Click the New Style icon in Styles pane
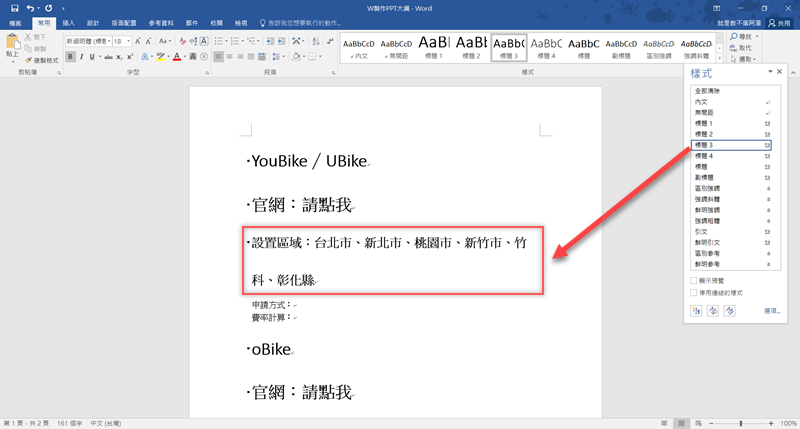This screenshot has height=429, width=800. pos(696,312)
